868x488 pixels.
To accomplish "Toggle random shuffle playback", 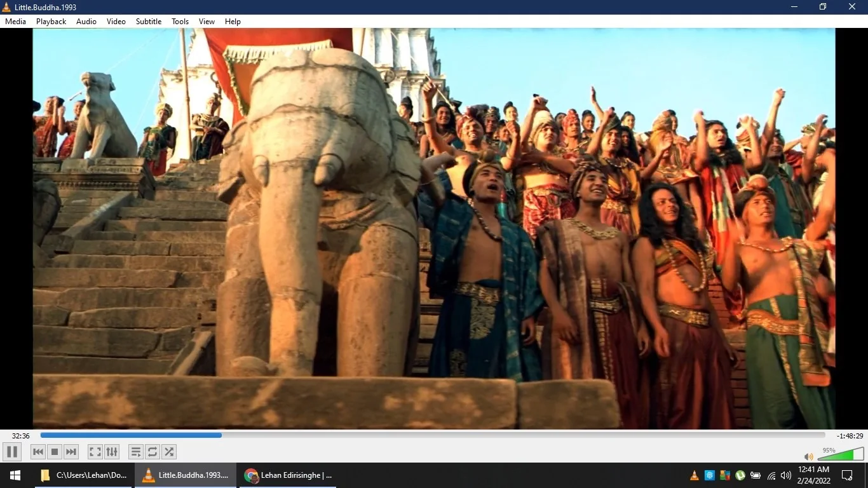I will pos(169,452).
